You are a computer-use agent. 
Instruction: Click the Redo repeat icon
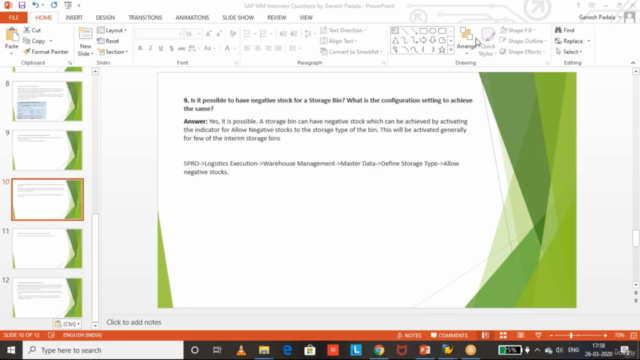coord(54,5)
